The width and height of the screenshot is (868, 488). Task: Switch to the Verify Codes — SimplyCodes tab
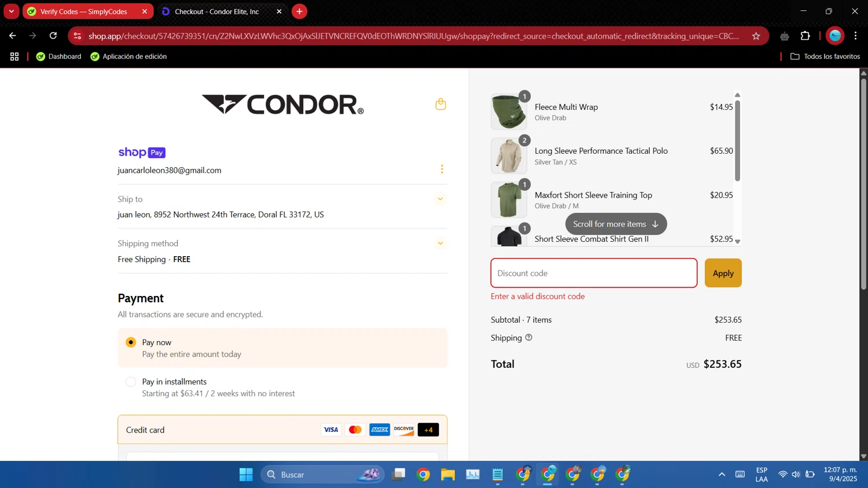(88, 12)
